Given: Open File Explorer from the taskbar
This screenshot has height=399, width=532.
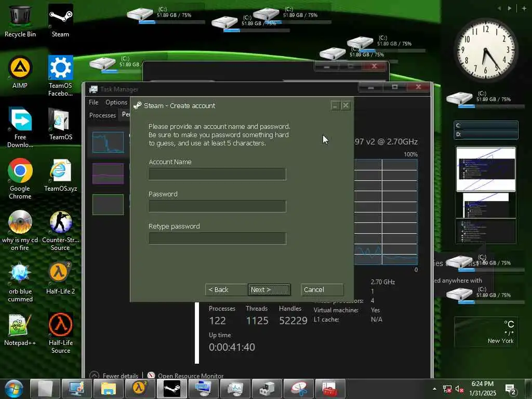Looking at the screenshot, I should [x=109, y=389].
